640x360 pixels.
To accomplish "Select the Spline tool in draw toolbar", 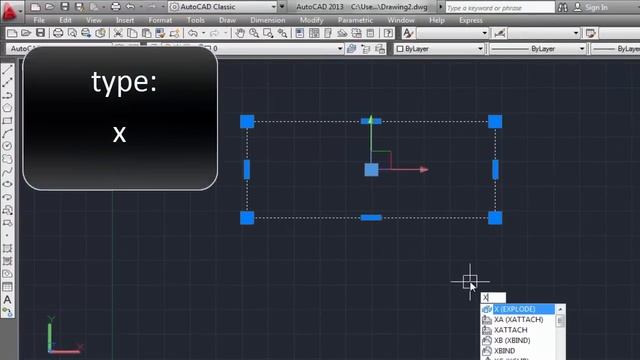I will coord(7,172).
